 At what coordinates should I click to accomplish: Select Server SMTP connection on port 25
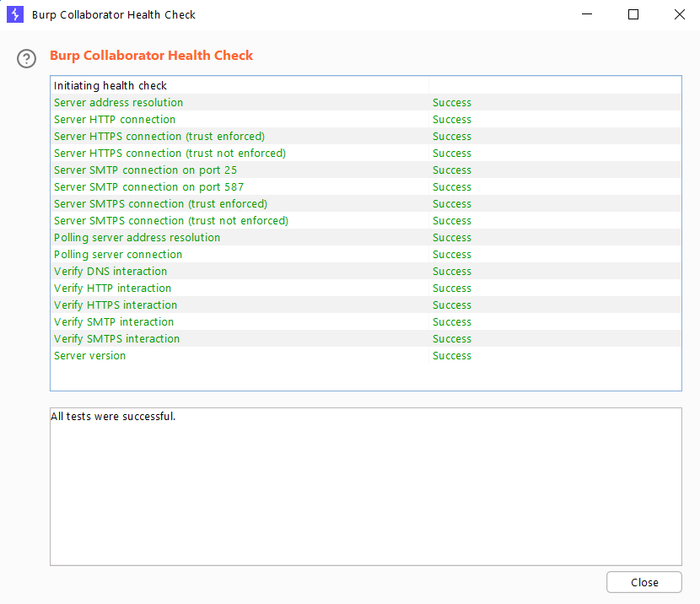point(366,170)
